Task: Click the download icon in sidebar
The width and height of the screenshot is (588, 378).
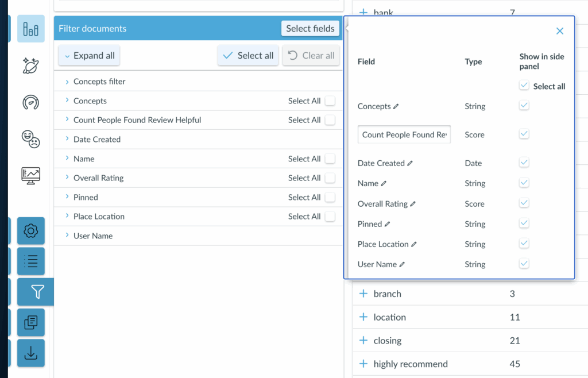Action: pos(30,353)
